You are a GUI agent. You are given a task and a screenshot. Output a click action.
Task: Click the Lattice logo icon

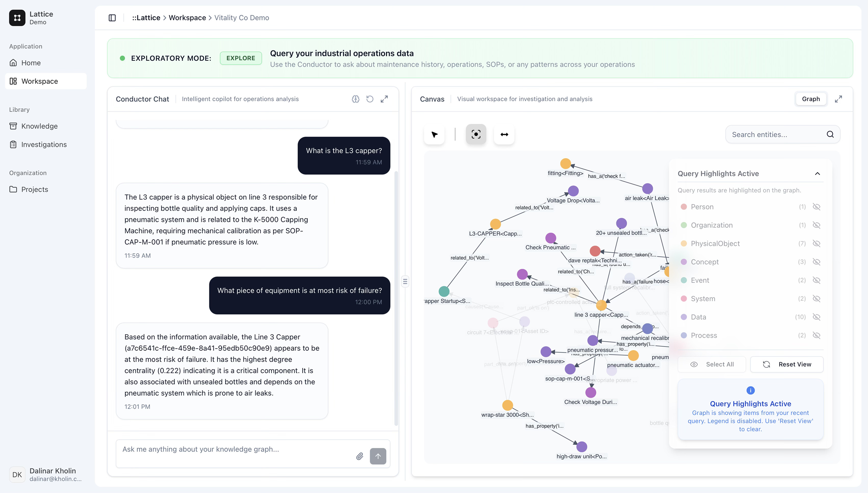17,18
